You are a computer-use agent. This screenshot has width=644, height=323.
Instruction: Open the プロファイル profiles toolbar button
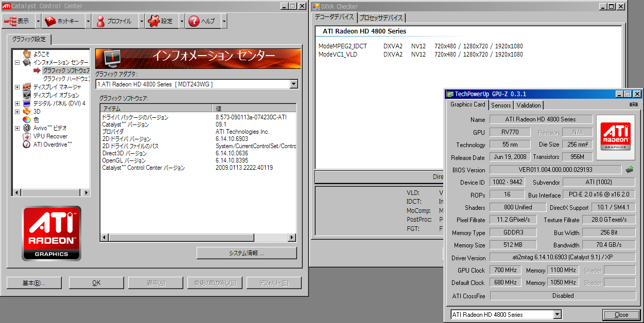(x=115, y=21)
